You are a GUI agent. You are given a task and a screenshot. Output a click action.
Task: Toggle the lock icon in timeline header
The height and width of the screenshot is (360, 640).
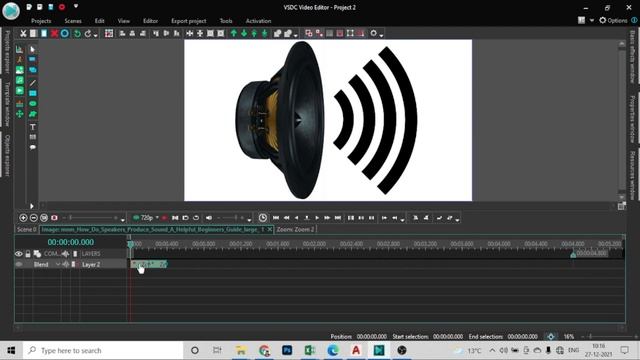[x=28, y=254]
